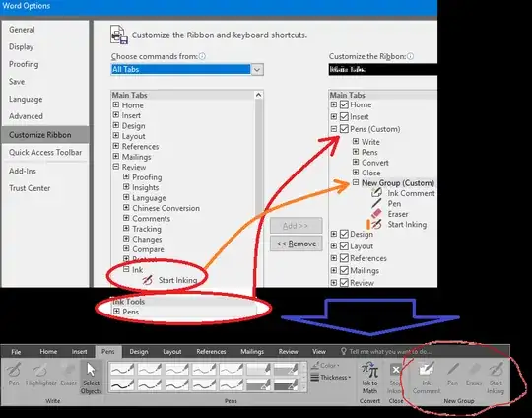Uncheck the Insert tab checkbox

tap(344, 116)
